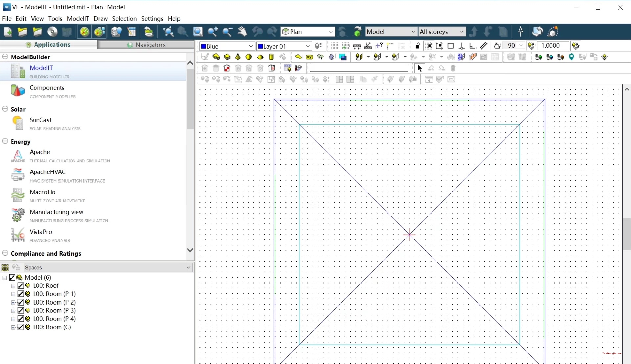Screen dimensions: 631x364
Task: Toggle the L00: Room (P 3) checkbox
Action: click(x=21, y=310)
